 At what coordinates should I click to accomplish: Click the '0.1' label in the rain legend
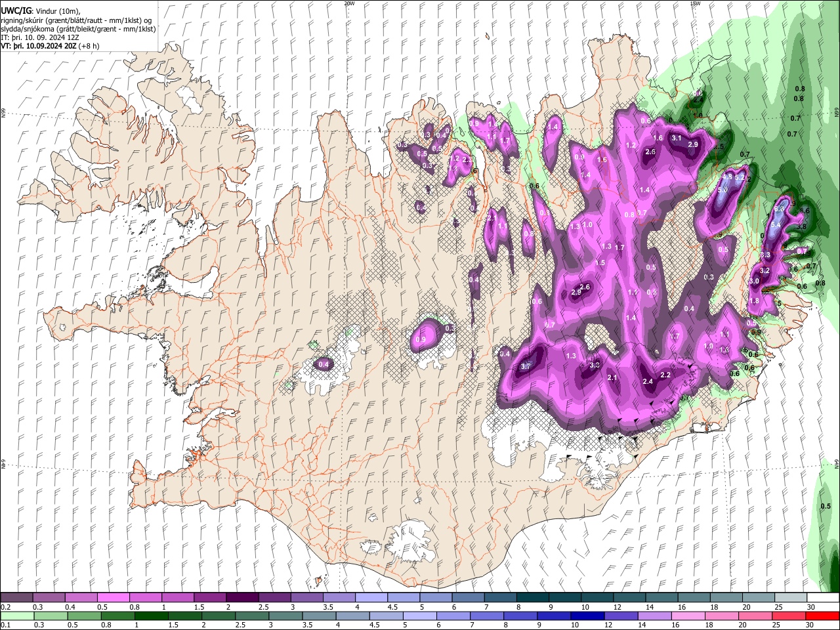tap(5, 625)
